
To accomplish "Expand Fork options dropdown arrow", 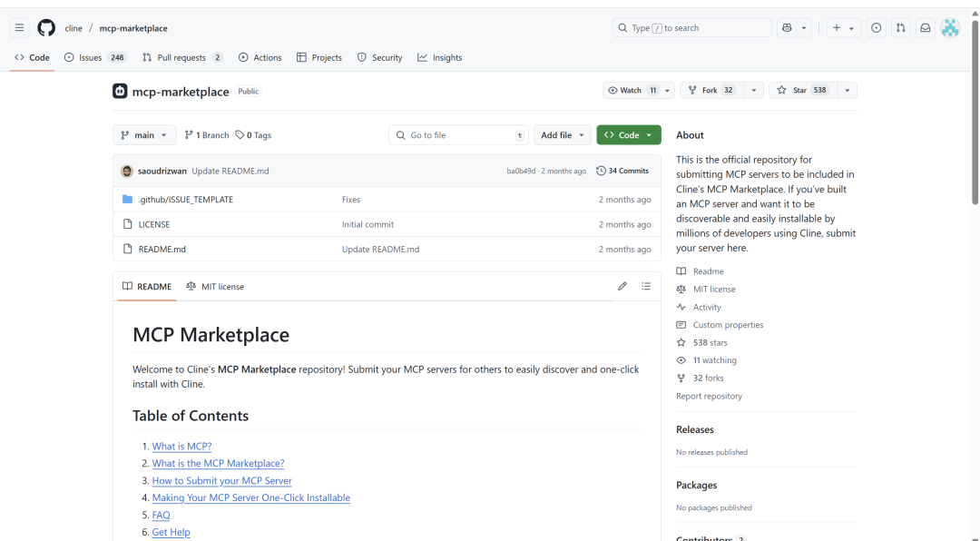I will (x=754, y=90).
